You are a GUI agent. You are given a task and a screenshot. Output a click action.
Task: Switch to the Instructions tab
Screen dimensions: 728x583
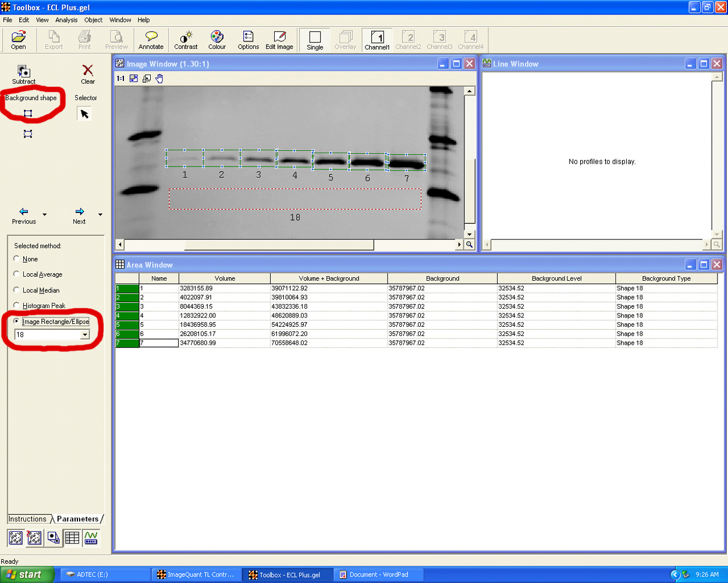[27, 519]
